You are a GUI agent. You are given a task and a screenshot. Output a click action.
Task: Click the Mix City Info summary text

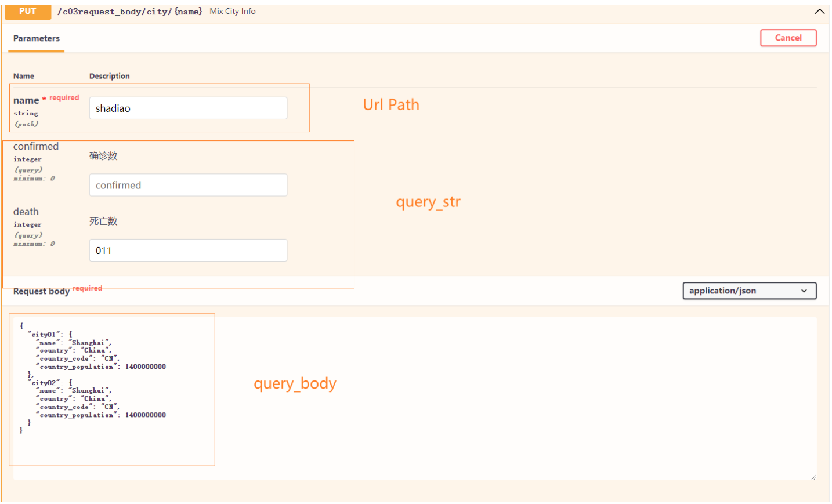pyautogui.click(x=233, y=12)
